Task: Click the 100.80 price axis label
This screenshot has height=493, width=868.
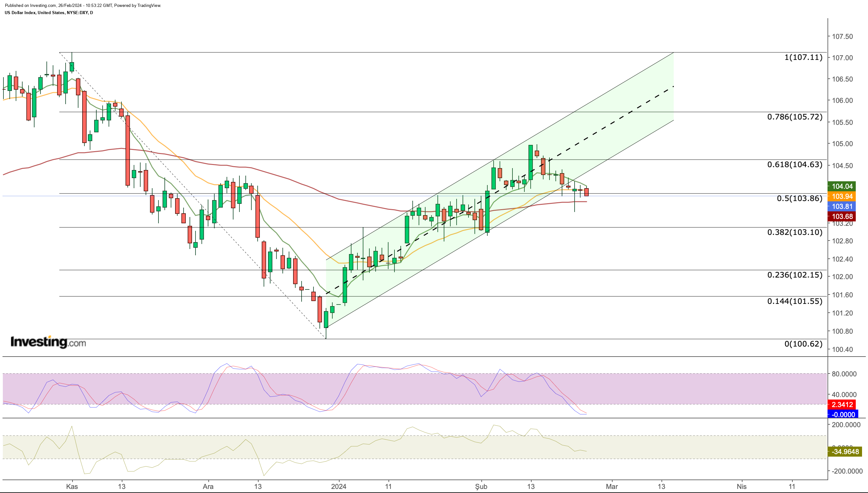Action: coord(842,331)
